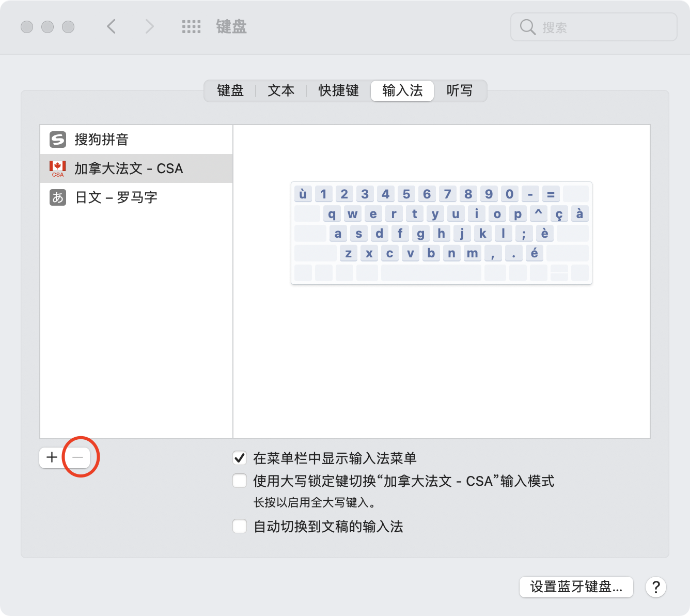Switch to the 文本 tab

[281, 91]
